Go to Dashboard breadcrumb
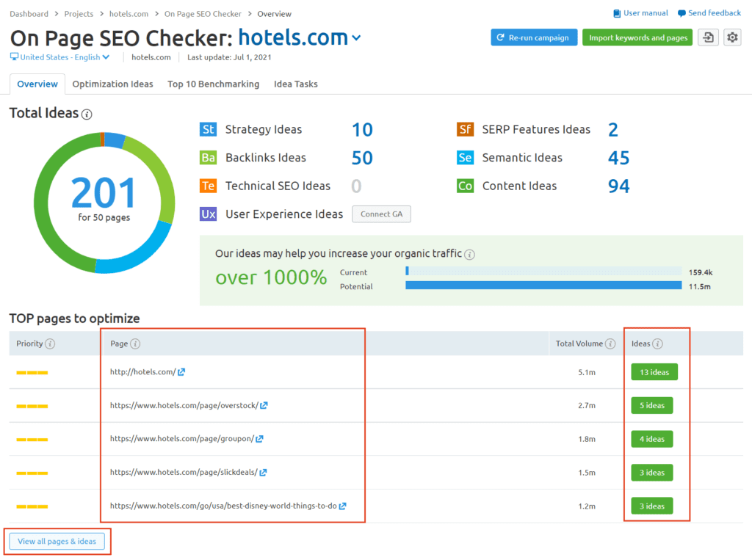The image size is (752, 560). [x=29, y=14]
